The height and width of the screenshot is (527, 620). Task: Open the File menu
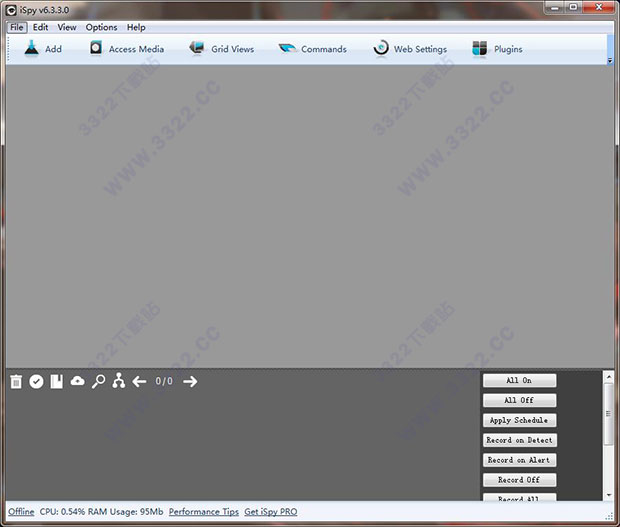[x=17, y=27]
